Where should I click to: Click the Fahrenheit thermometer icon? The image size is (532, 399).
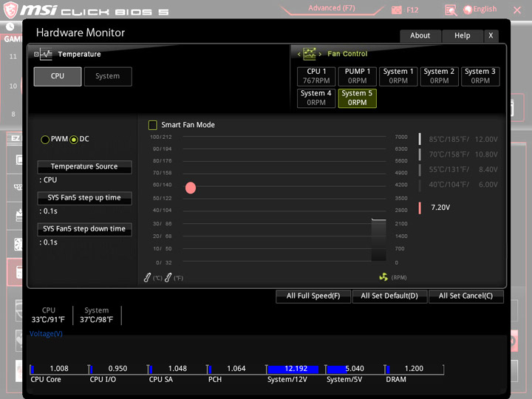click(x=168, y=278)
